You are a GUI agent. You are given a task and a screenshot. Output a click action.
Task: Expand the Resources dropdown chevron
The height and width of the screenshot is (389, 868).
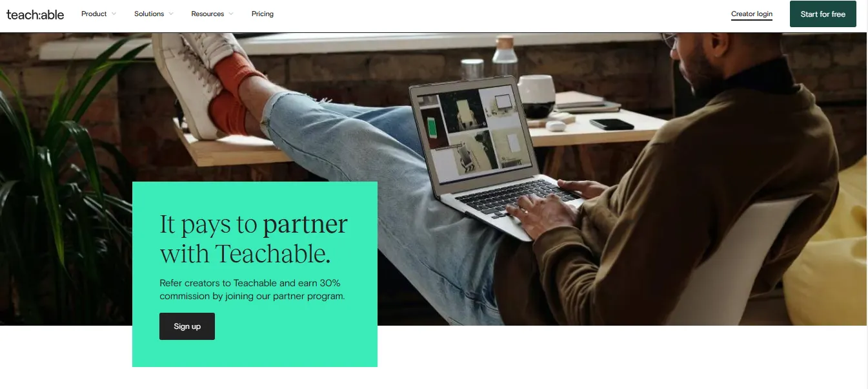231,14
